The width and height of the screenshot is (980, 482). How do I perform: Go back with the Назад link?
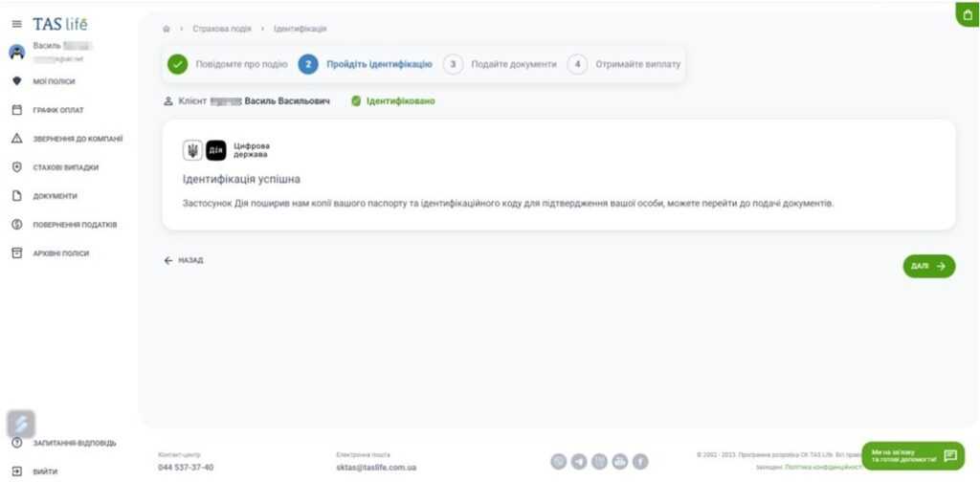pos(184,260)
